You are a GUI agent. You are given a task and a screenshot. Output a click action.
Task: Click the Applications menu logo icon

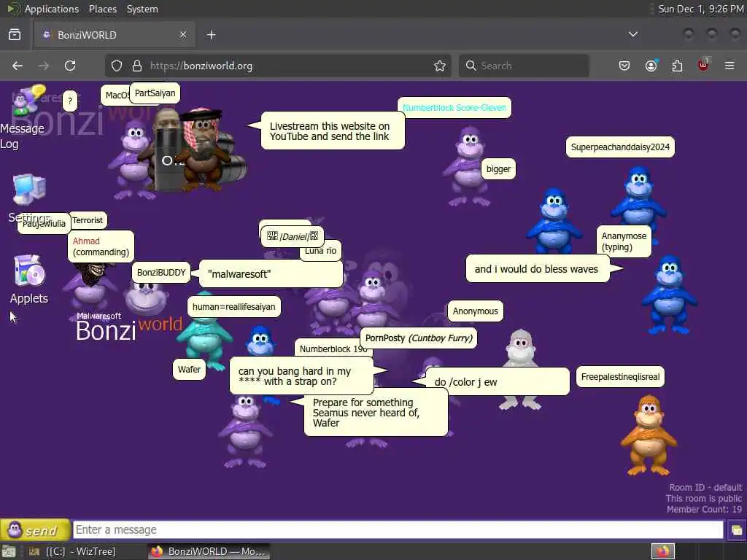13,9
